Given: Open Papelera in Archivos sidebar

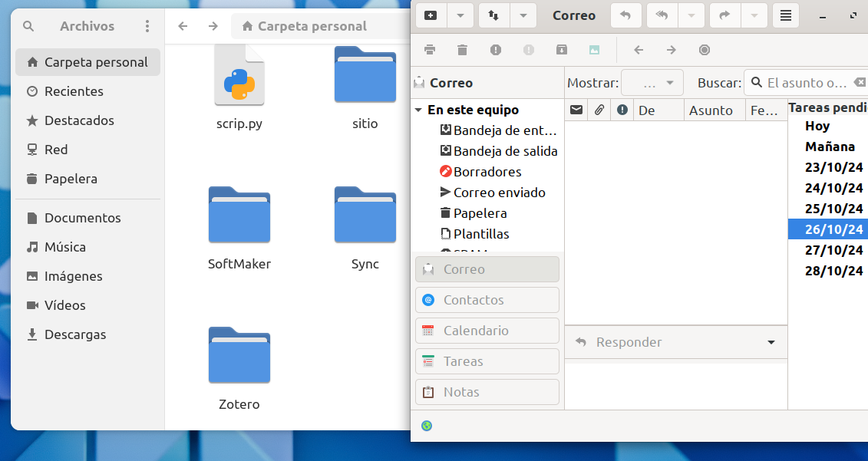Looking at the screenshot, I should (x=88, y=179).
